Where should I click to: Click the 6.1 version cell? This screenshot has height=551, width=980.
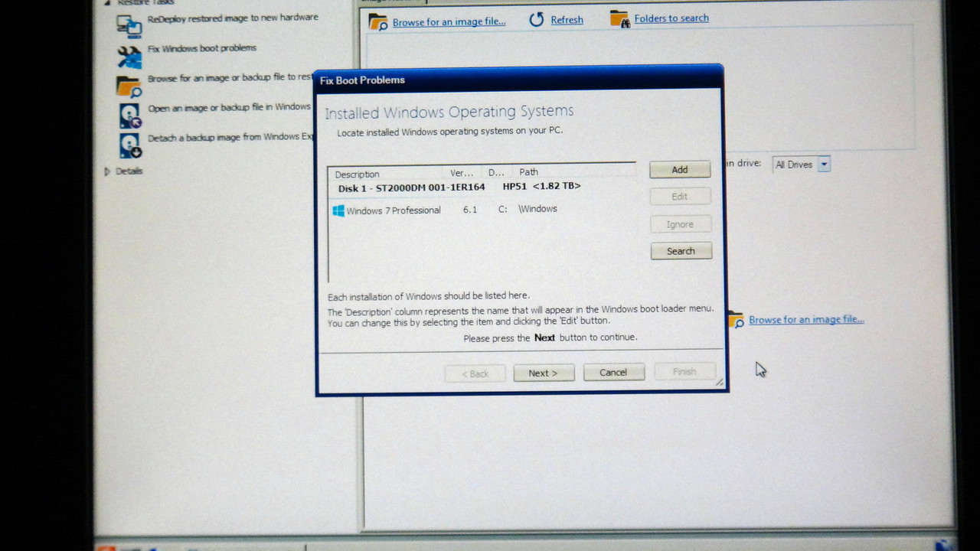(x=470, y=210)
